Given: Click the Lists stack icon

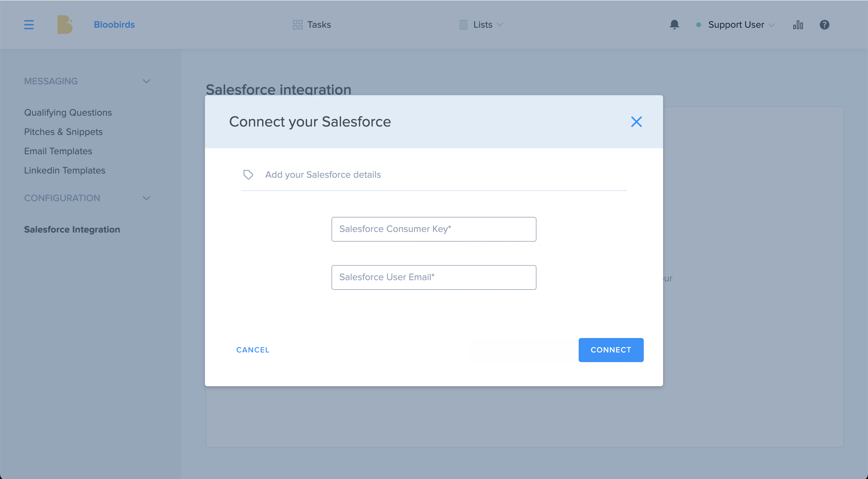Looking at the screenshot, I should (463, 25).
